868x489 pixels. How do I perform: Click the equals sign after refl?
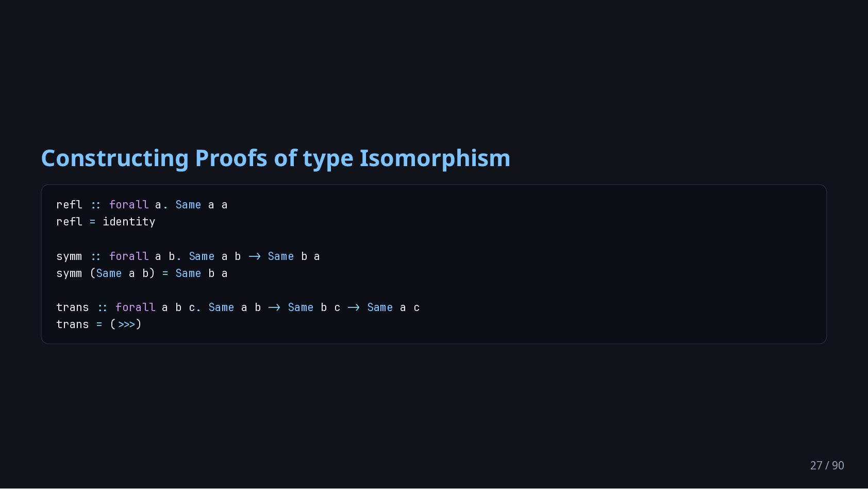(x=93, y=222)
